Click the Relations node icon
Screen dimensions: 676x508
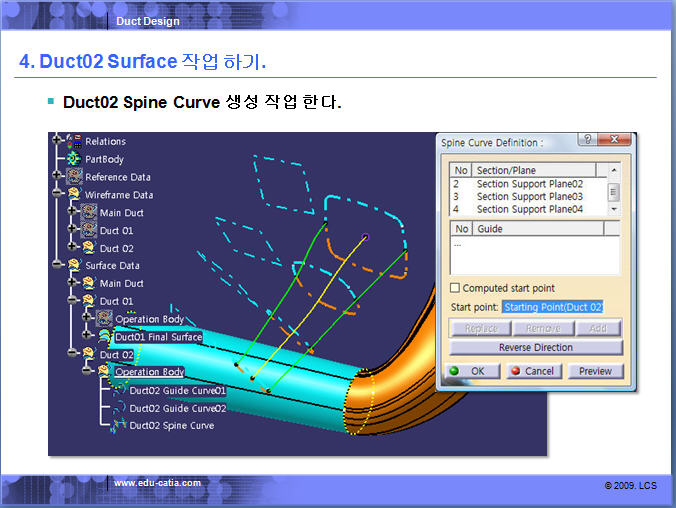click(x=75, y=142)
